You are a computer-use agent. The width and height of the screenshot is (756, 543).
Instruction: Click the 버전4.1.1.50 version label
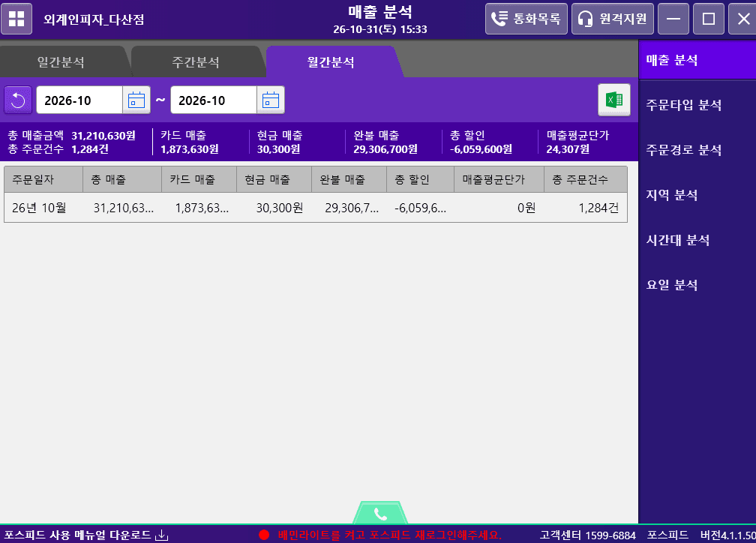[728, 535]
